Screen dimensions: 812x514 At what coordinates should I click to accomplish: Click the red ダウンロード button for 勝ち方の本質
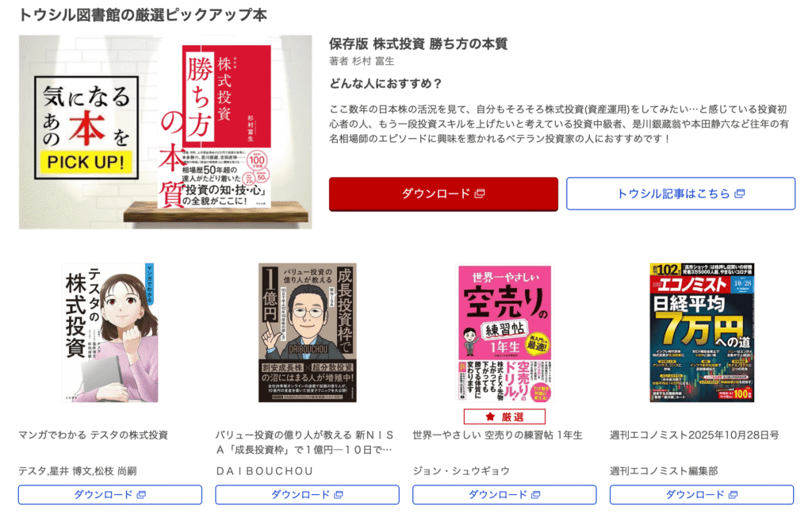443,194
